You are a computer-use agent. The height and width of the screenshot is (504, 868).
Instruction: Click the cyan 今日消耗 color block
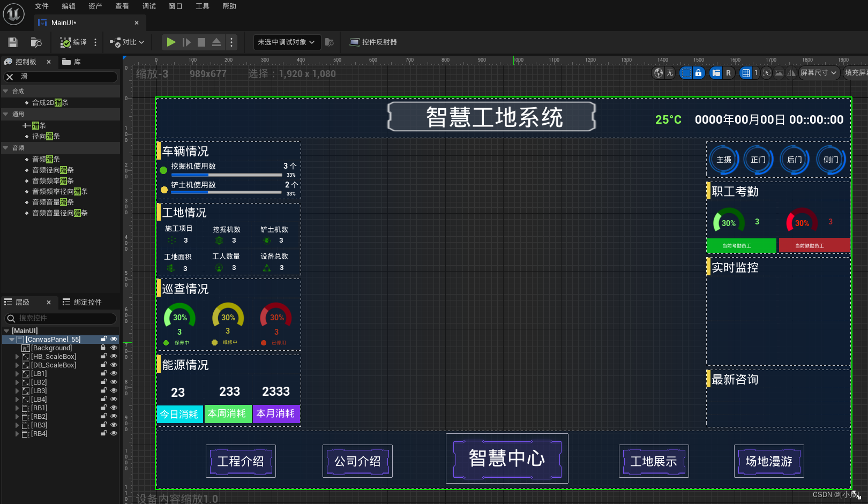pyautogui.click(x=179, y=414)
